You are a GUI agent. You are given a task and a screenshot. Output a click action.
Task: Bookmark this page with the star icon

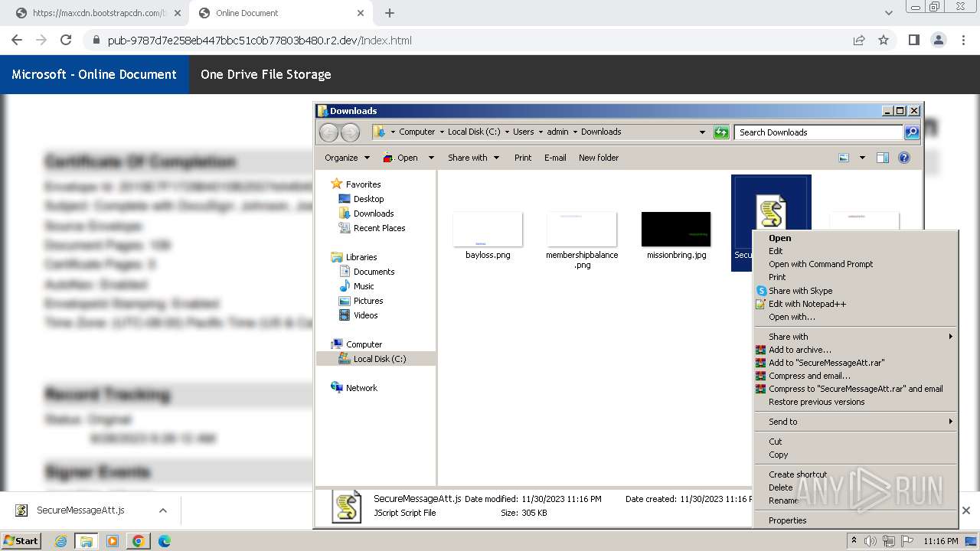(884, 40)
